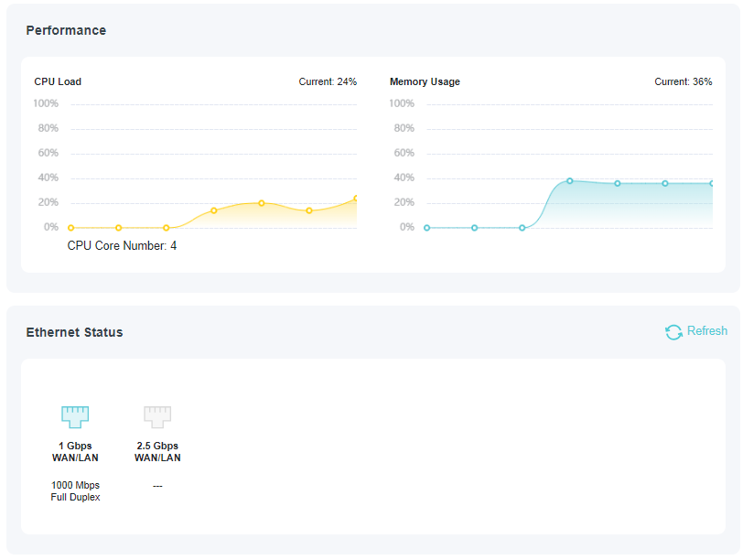Click the last yellow data point on CPU chart

[355, 197]
